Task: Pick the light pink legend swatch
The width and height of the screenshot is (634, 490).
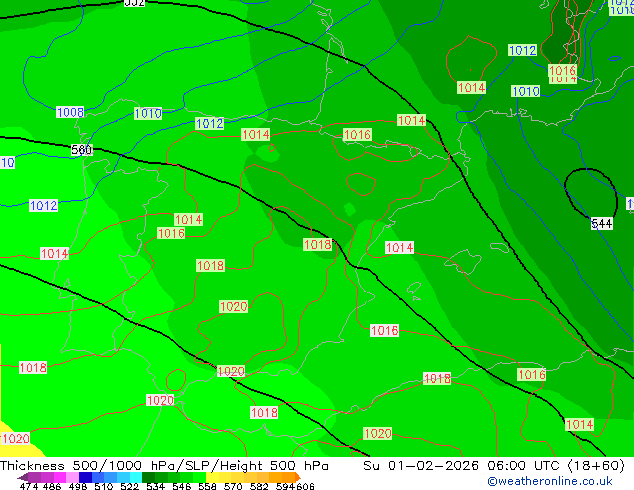Action: [72, 477]
